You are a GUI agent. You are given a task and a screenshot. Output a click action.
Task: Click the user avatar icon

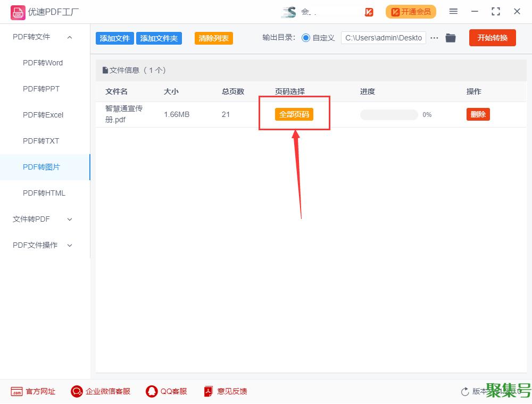pos(289,12)
